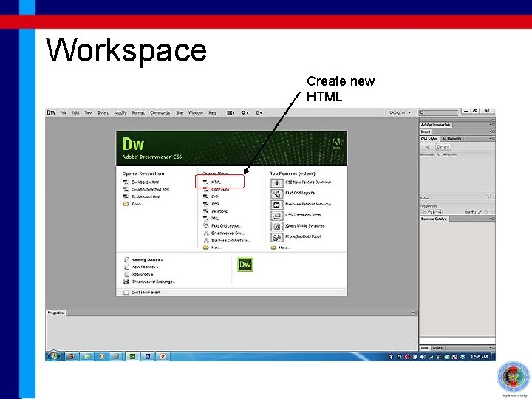
Task: Open the Adobe BrowserLab panel options menu
Action: pos(491,125)
